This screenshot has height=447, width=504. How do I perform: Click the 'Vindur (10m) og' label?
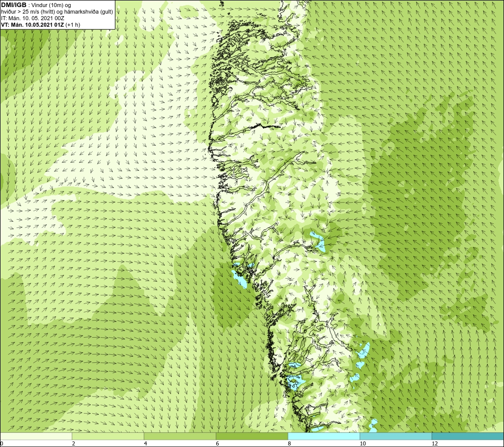[51, 6]
